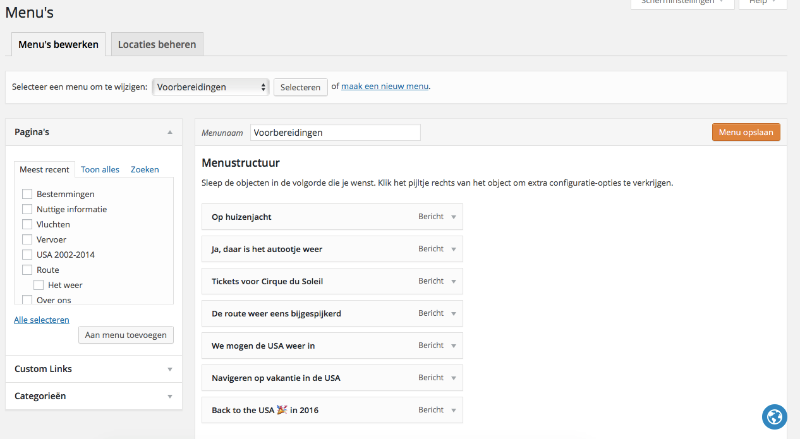The image size is (800, 439).
Task: Click 'Aan menu toevoegen' button
Action: click(x=126, y=335)
